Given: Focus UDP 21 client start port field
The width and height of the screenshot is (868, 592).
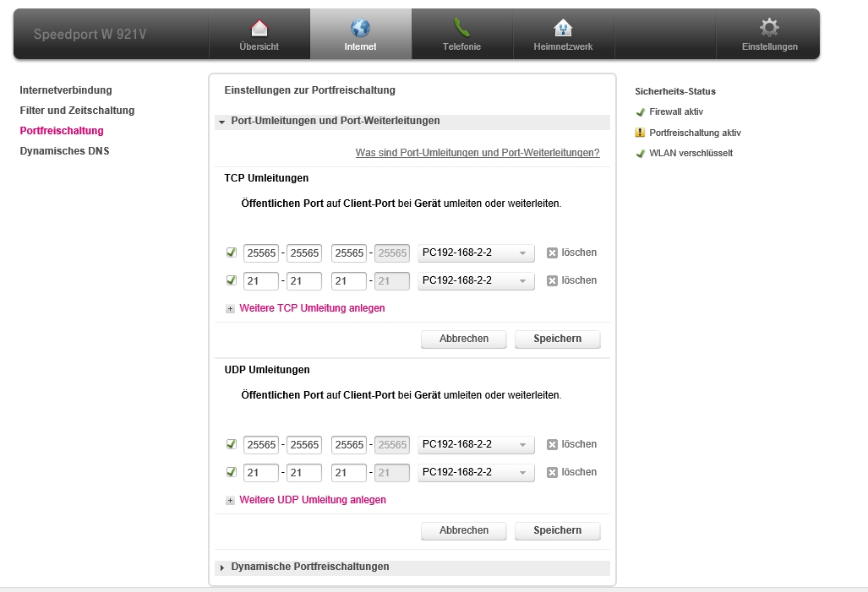Looking at the screenshot, I should pyautogui.click(x=349, y=472).
